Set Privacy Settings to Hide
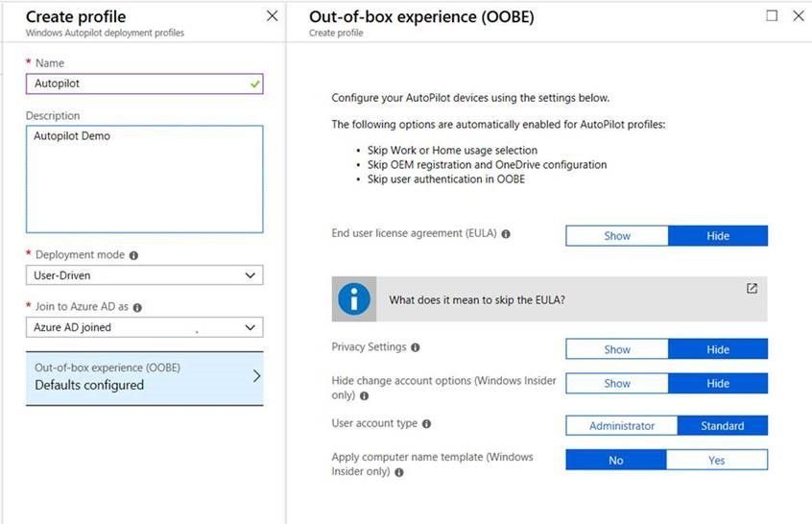Screen dimensions: 812x524 tap(718, 349)
